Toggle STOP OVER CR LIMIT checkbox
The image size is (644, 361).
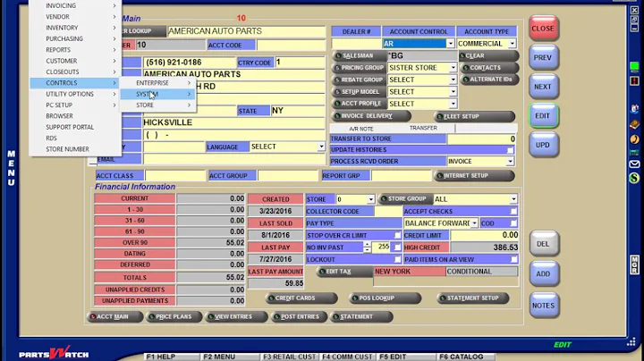tap(397, 236)
